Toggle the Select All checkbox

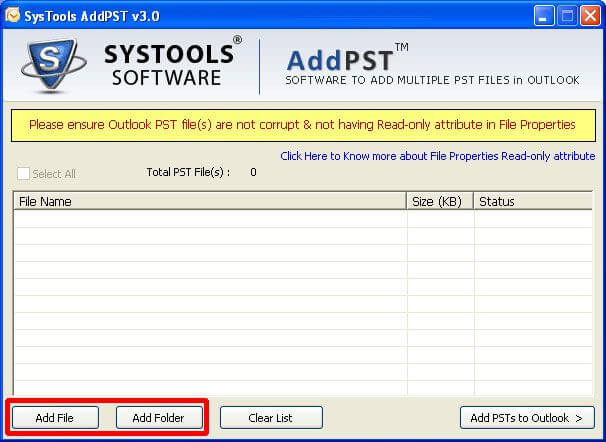pos(23,174)
